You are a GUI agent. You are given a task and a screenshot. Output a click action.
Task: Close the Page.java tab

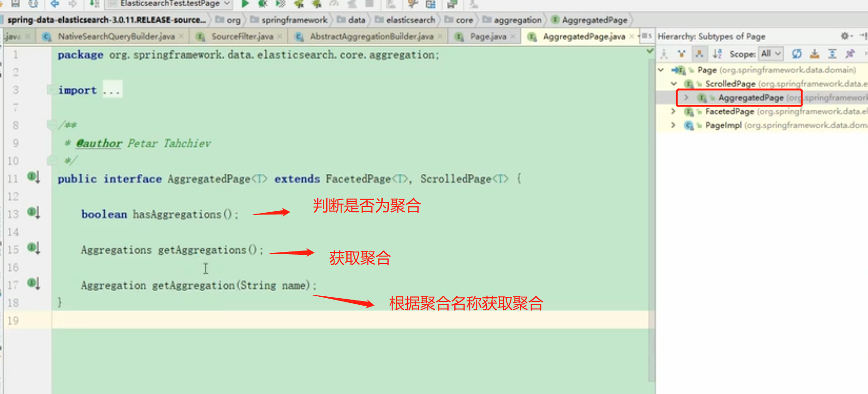513,36
